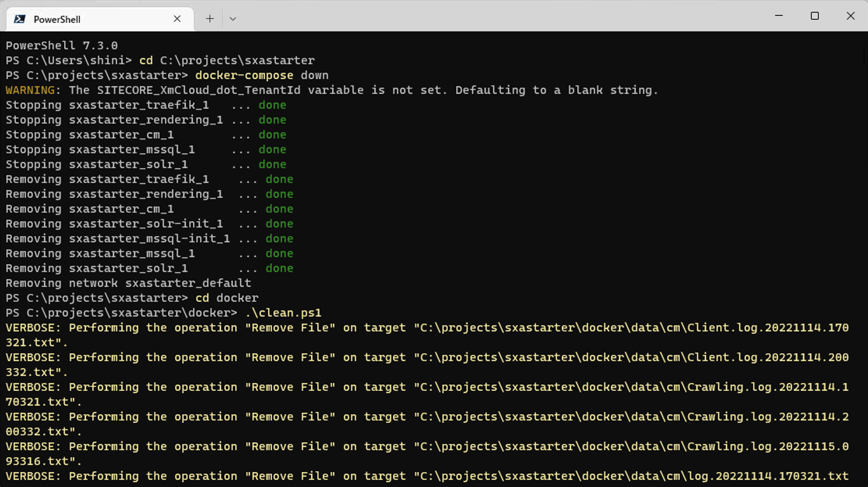868x487 pixels.
Task: Select the PowerShell tab
Action: 100,19
